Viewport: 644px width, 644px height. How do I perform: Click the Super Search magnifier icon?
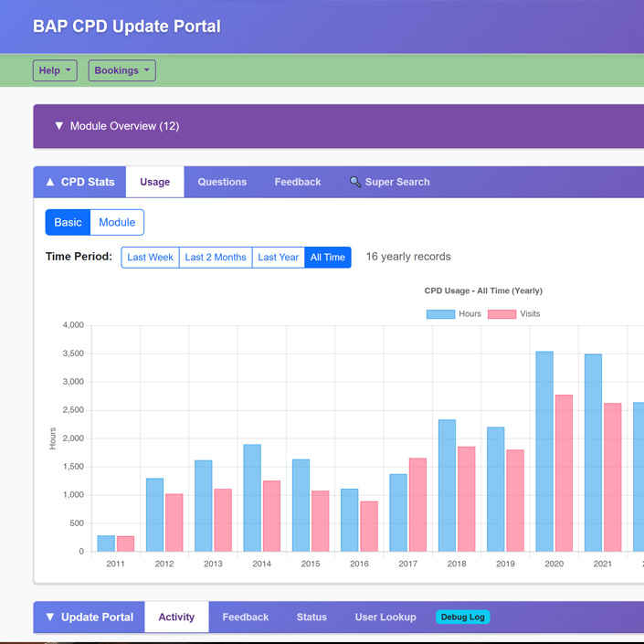coord(355,182)
